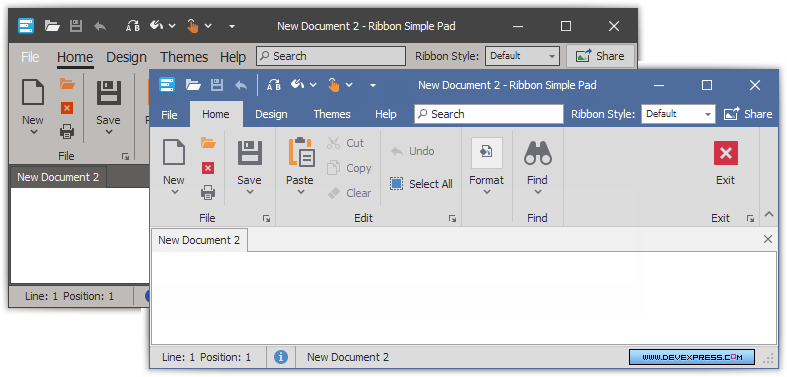
Task: Click the AB replace icon in blue window title bar
Action: coord(274,85)
